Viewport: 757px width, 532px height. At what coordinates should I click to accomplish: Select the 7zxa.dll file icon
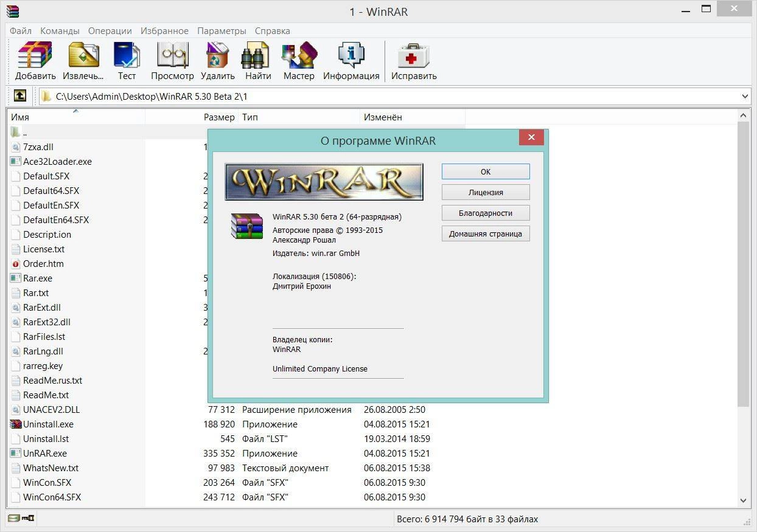click(16, 147)
